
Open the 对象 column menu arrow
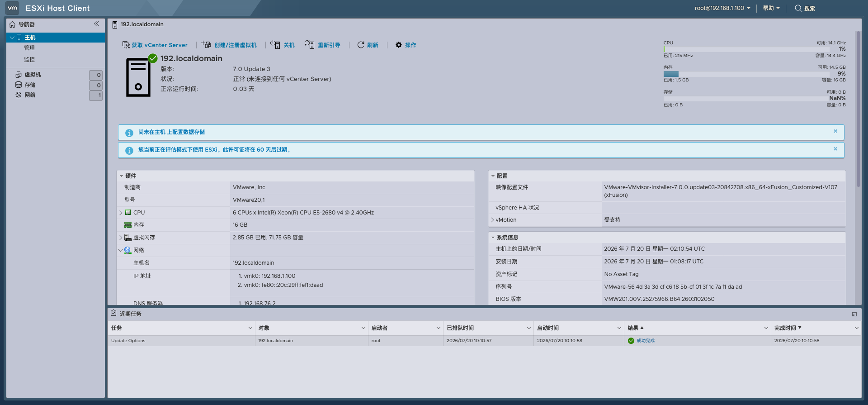(x=363, y=328)
